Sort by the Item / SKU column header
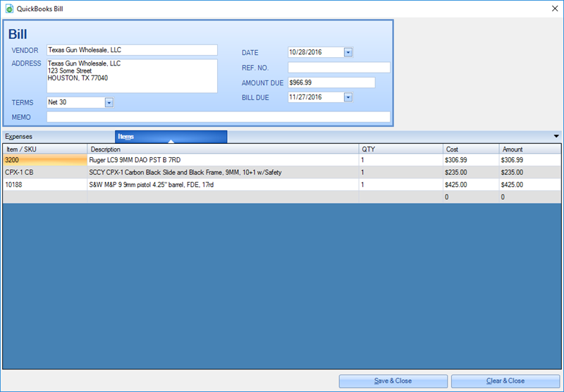Viewport: 564px width, 392px height. point(45,149)
